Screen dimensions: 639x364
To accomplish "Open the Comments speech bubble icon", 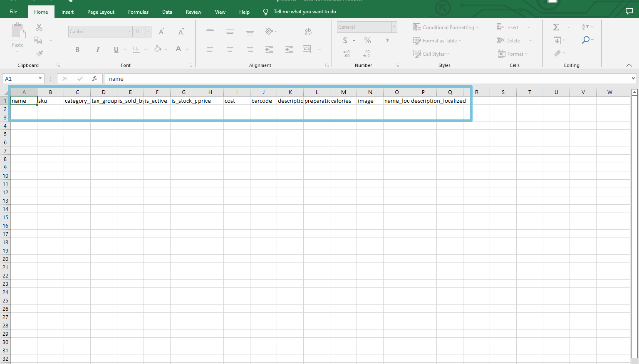I will coord(629,12).
